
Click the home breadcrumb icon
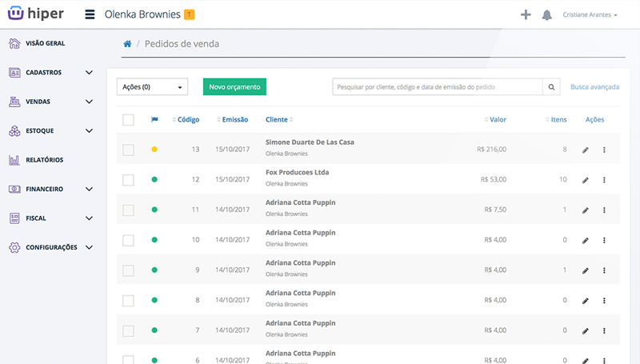pyautogui.click(x=127, y=44)
